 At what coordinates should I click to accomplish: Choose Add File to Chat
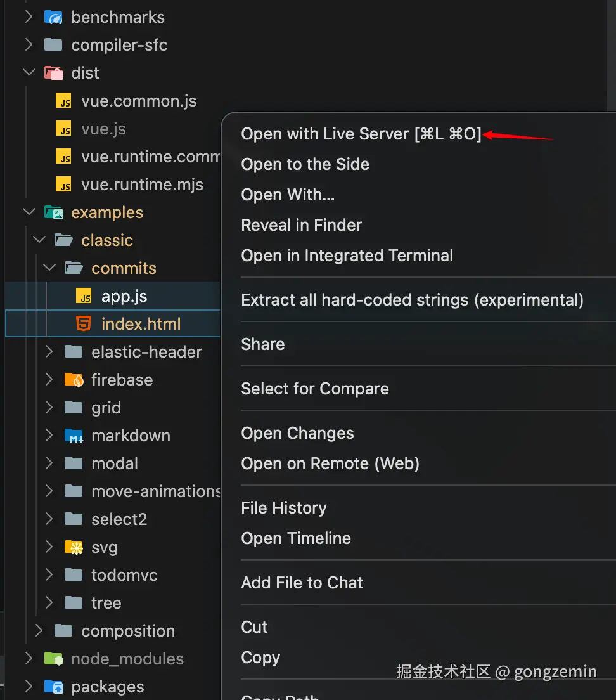(x=302, y=583)
